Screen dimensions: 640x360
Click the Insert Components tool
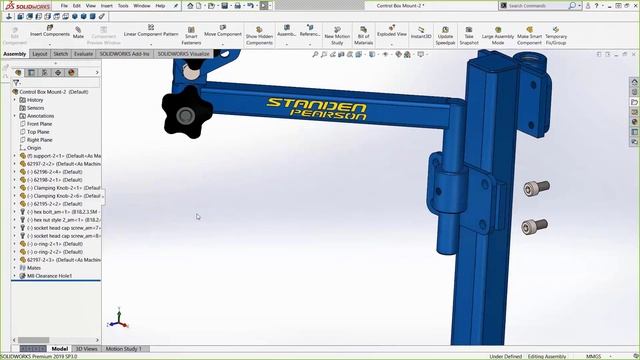50,31
